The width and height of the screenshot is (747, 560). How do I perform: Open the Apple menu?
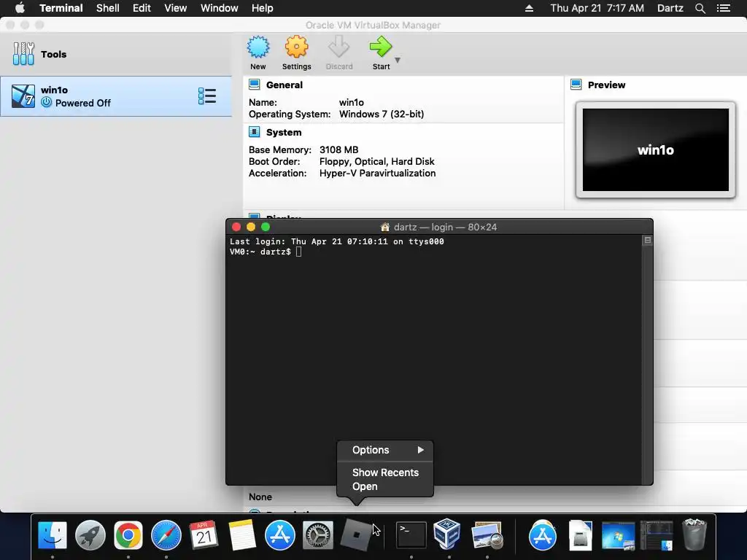(x=20, y=8)
